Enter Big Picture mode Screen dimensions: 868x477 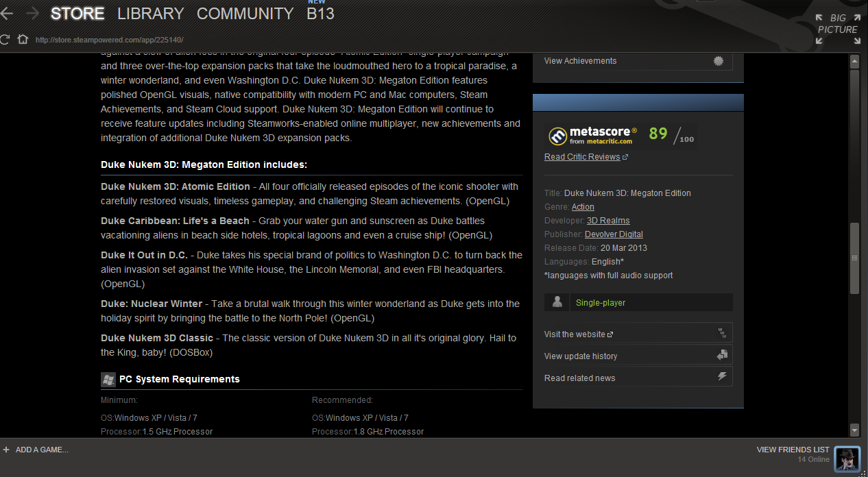[837, 29]
